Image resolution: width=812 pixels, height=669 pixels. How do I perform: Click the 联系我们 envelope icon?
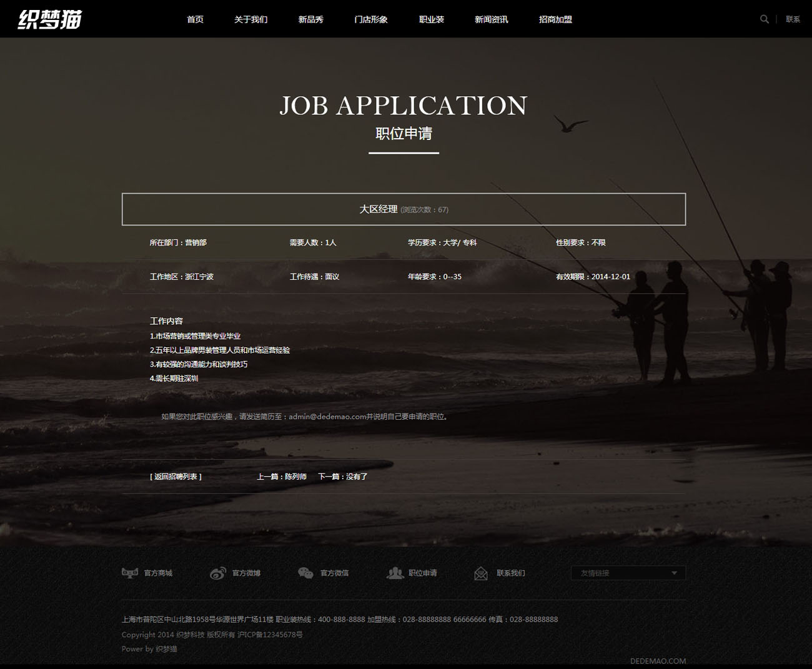(481, 573)
